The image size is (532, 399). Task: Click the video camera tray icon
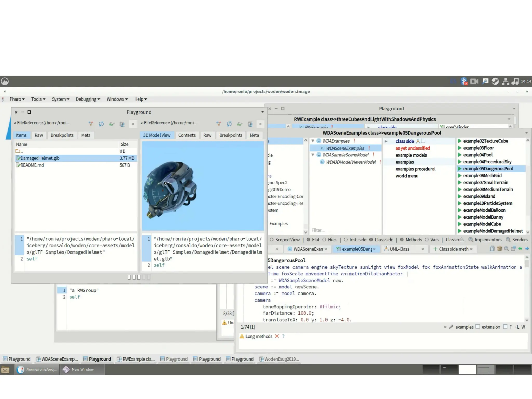point(474,81)
